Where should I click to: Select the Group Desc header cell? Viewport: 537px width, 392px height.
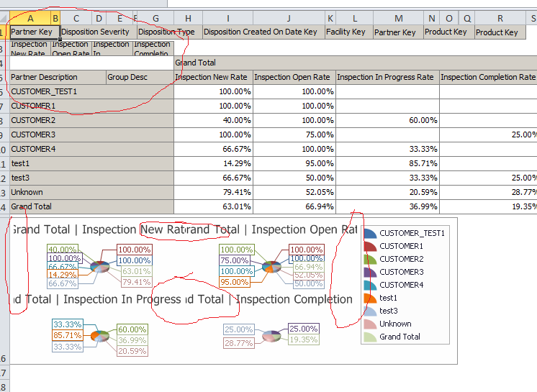pyautogui.click(x=140, y=77)
